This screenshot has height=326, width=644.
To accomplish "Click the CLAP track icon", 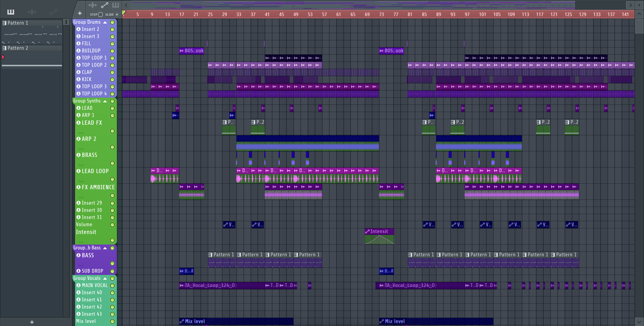I will 78,72.
